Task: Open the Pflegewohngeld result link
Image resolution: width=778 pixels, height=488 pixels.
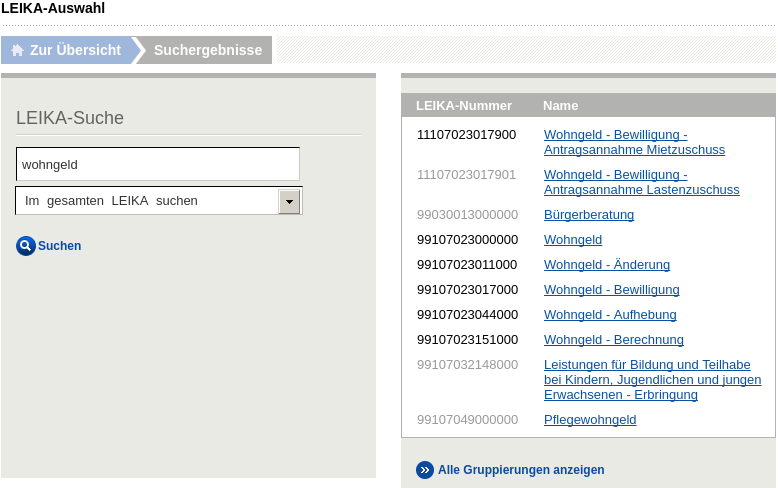Action: pos(590,420)
